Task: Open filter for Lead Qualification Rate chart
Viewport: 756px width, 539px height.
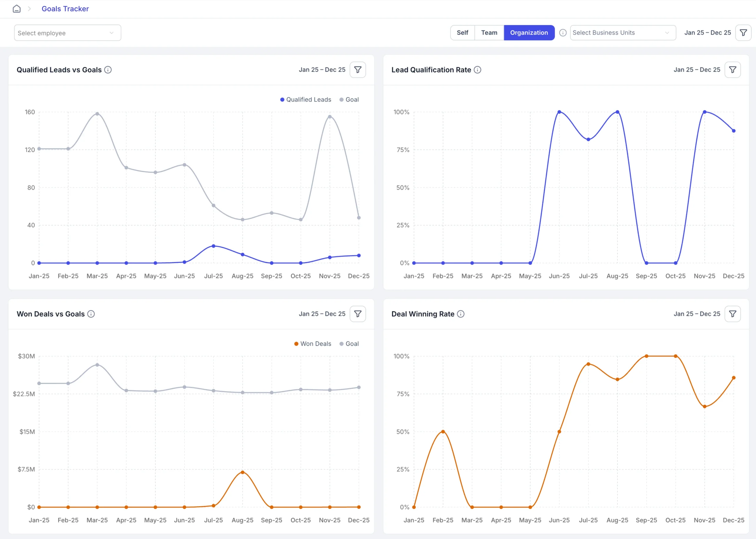Action: [732, 70]
